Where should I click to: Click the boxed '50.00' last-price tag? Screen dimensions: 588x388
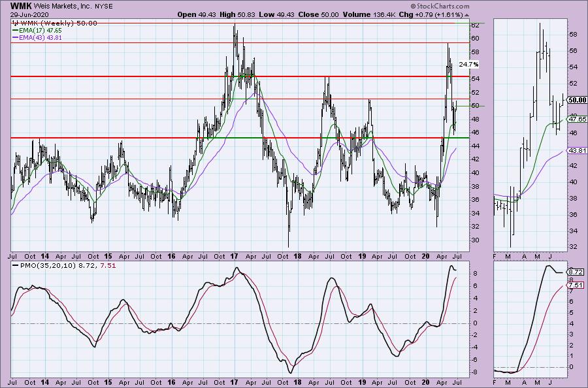[x=577, y=100]
